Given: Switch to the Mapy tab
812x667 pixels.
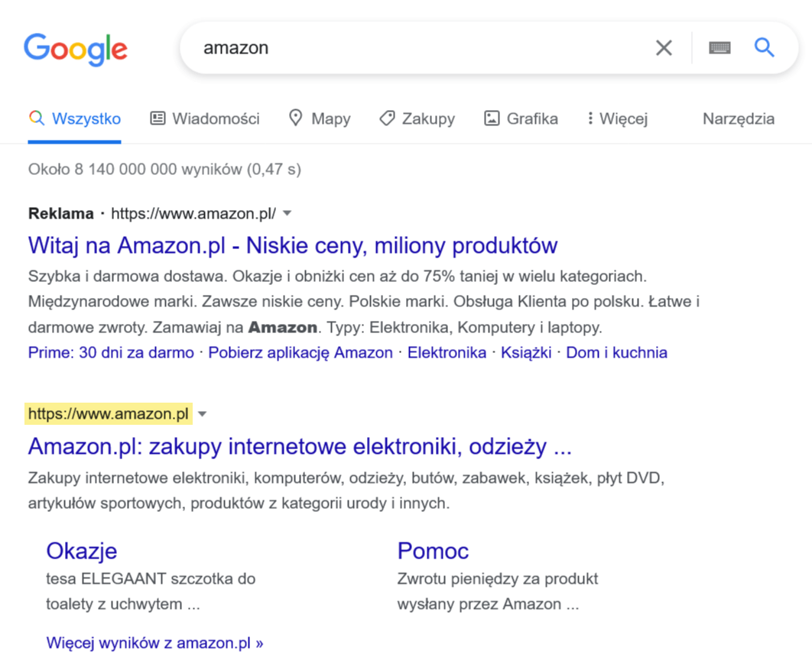Looking at the screenshot, I should [x=320, y=118].
